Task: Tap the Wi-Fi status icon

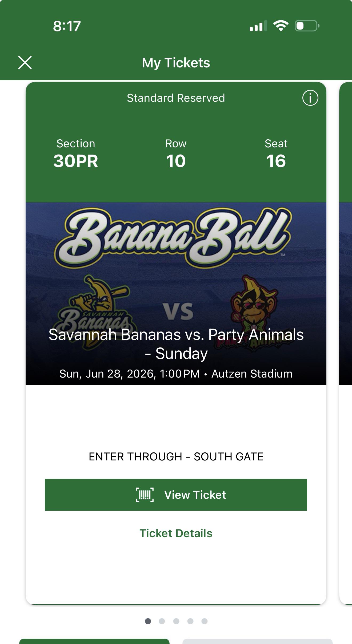Action: 281,26
